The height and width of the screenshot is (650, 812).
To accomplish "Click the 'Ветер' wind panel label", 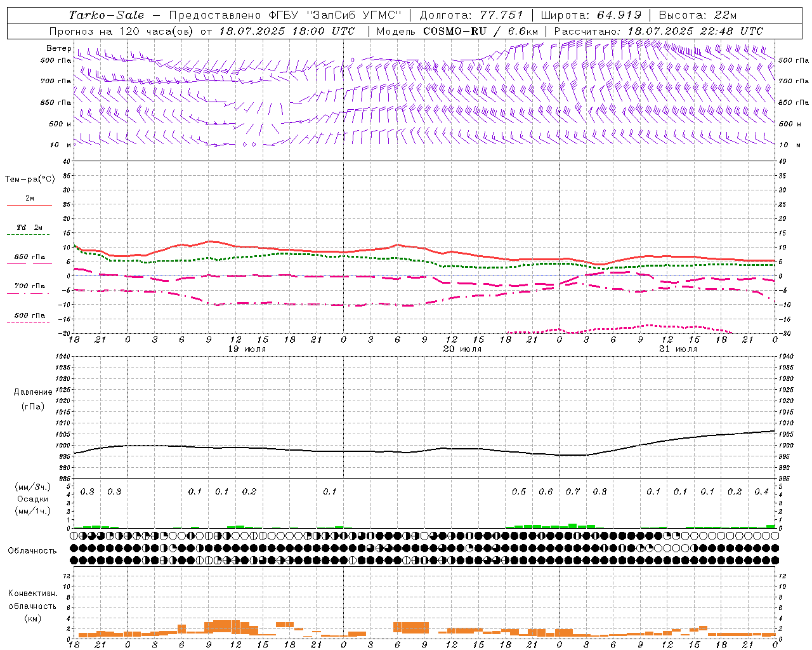I will (x=59, y=48).
